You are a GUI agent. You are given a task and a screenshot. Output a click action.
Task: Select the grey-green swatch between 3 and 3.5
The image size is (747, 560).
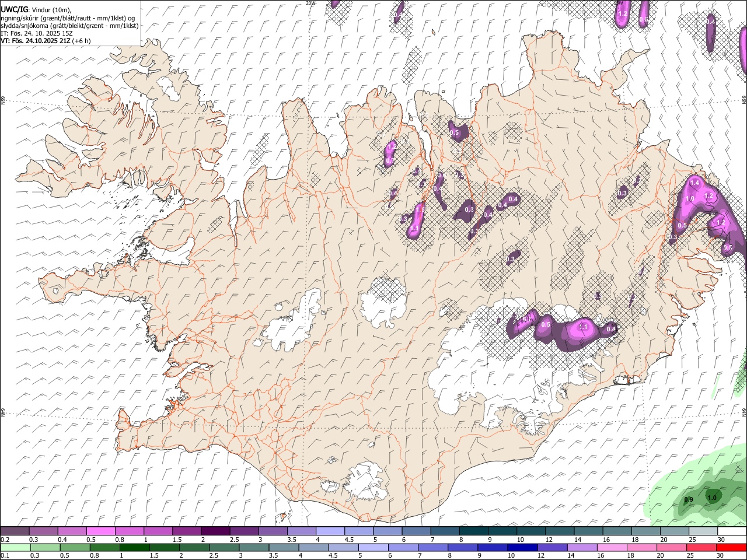pos(254,547)
